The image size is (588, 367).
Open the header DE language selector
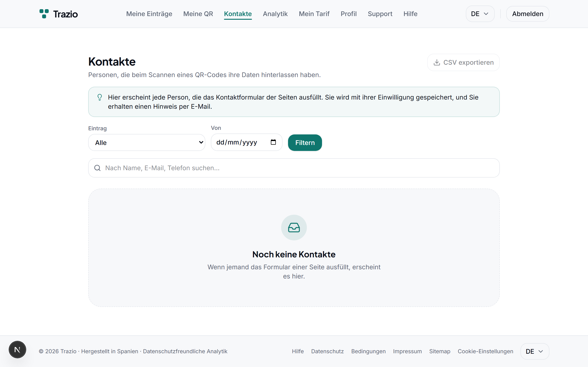coord(480,14)
